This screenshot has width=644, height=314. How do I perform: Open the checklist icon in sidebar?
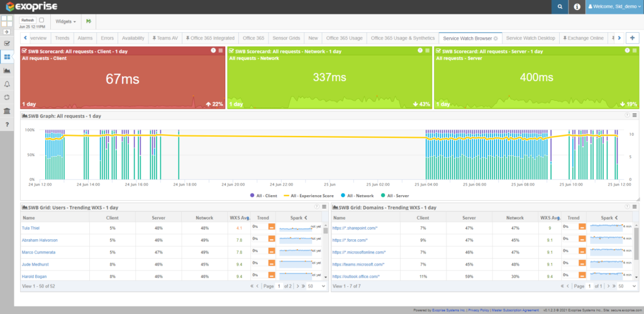[7, 43]
